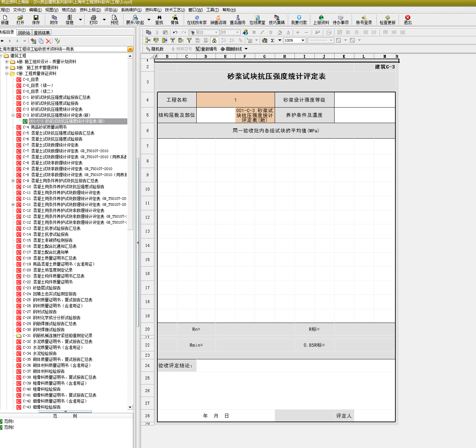The image size is (476, 448).
Task: Click the 验收评定结论 input area
Action: pyautogui.click(x=296, y=365)
